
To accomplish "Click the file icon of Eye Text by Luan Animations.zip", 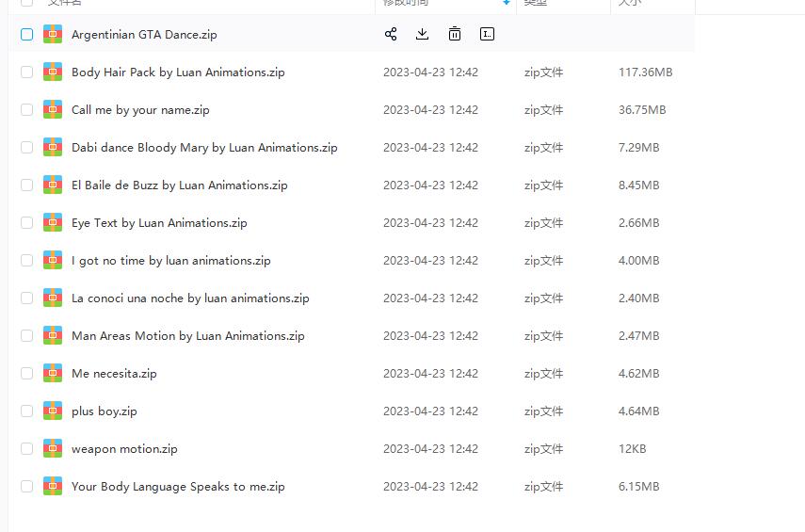I will pyautogui.click(x=53, y=222).
